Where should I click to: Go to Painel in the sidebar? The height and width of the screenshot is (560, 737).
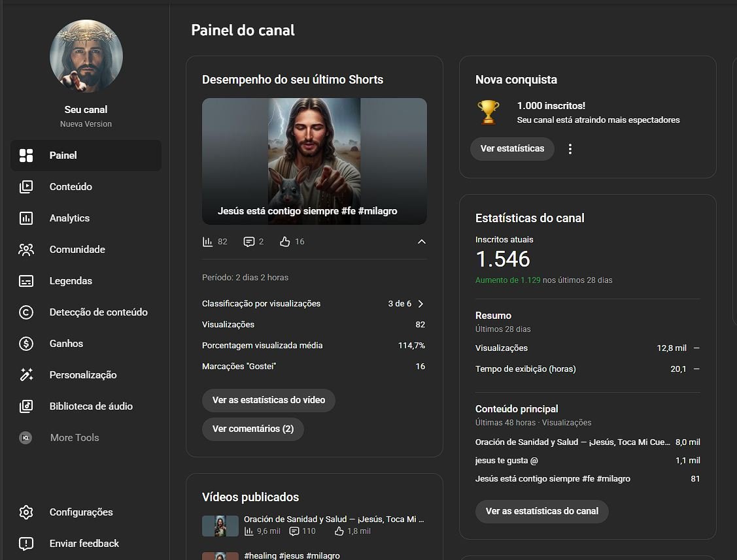pyautogui.click(x=86, y=156)
